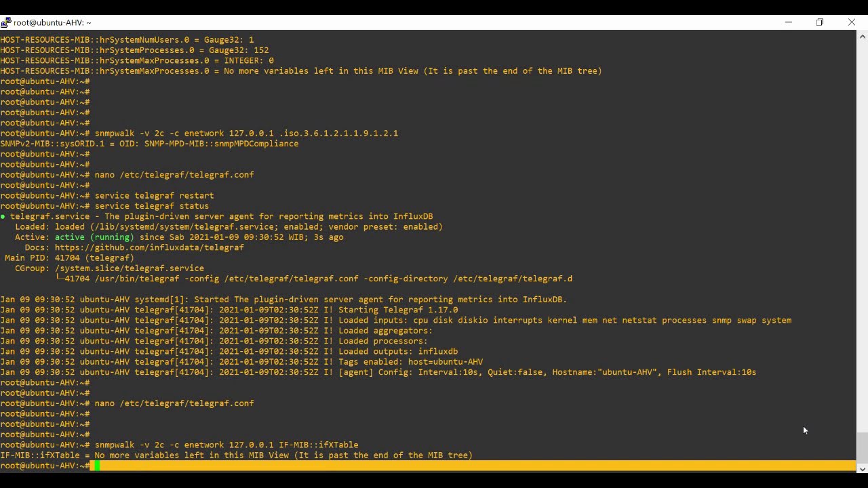Click the line hrSystemProcesses.0 = Gauge32: 152
The height and width of the screenshot is (488, 868).
pyautogui.click(x=134, y=50)
